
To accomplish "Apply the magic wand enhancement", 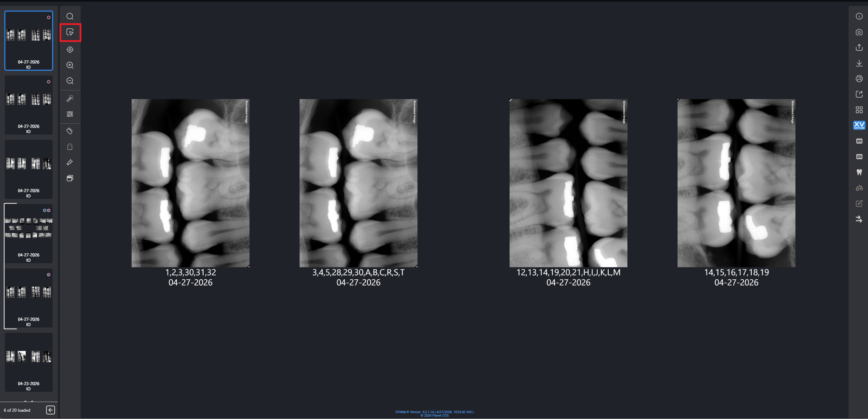I will pos(70,98).
